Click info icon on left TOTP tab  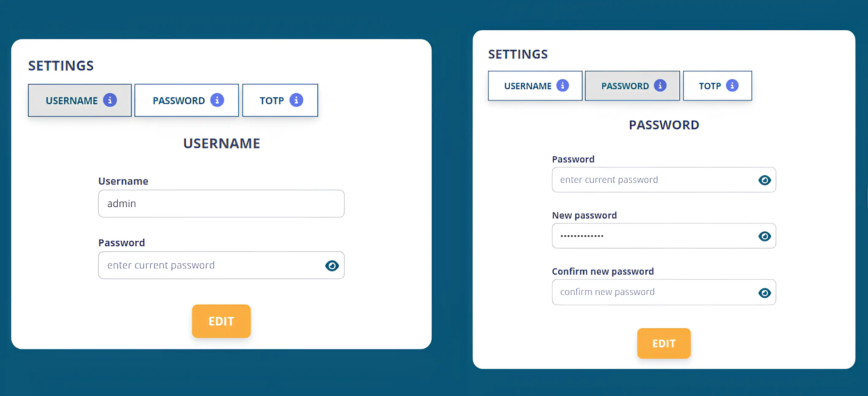tap(296, 100)
